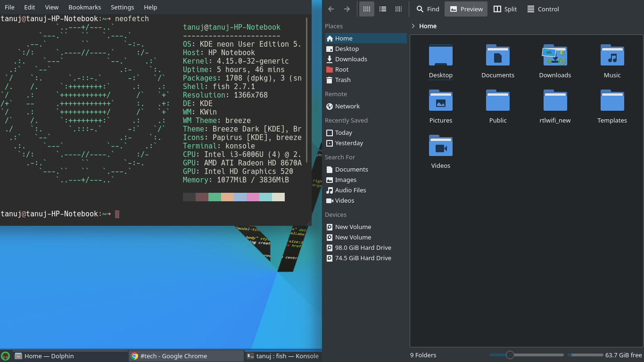644x362 pixels.
Task: Search for Images in sidebar
Action: tap(365, 180)
